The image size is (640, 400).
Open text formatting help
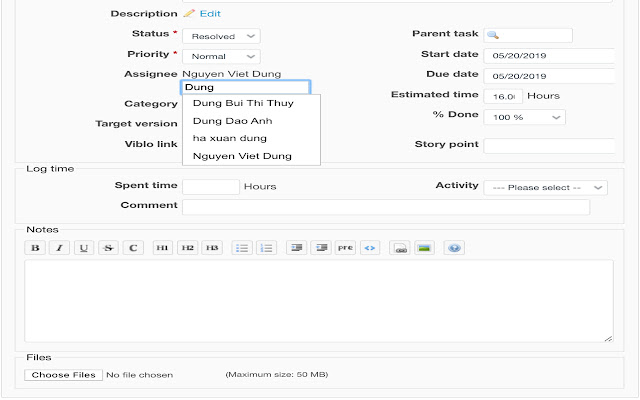click(x=454, y=248)
